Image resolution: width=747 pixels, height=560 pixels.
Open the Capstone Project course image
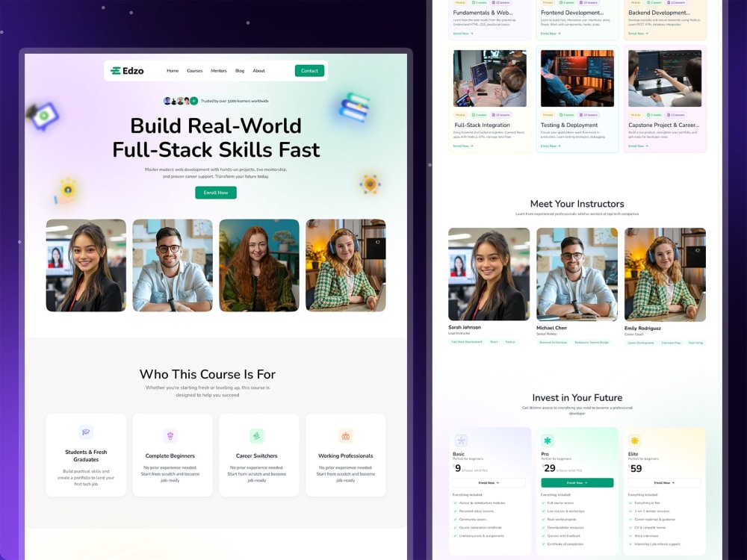(x=665, y=78)
